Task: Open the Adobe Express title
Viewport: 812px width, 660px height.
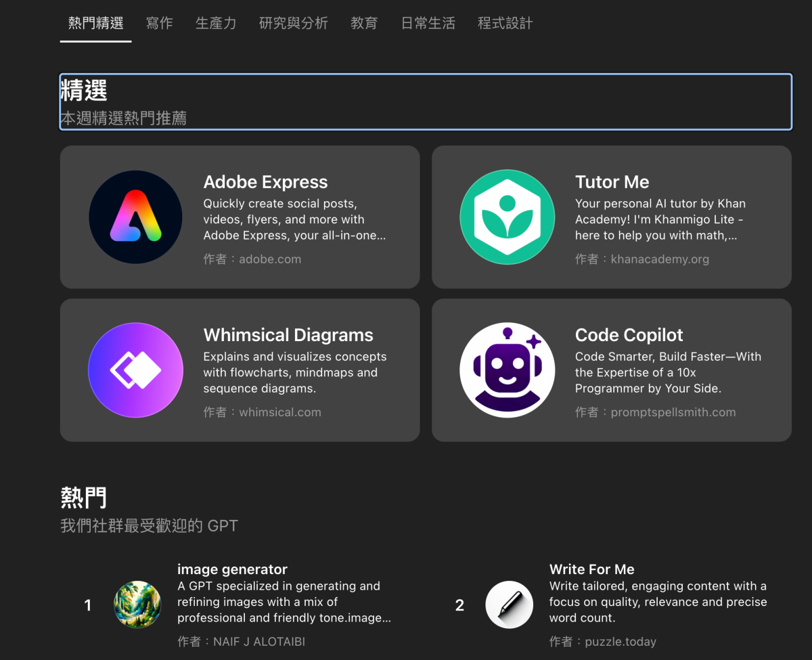Action: pos(265,182)
